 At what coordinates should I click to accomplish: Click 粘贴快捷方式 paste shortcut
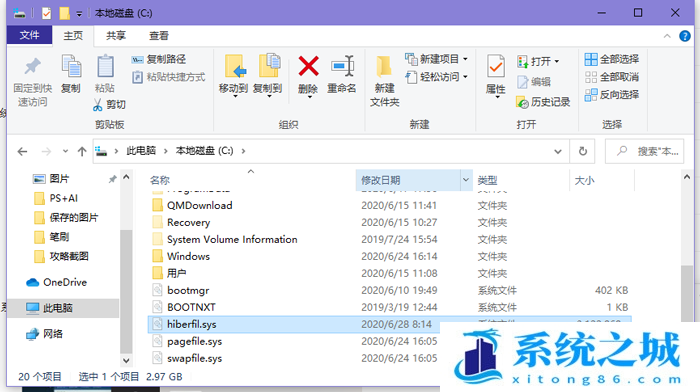tap(169, 77)
